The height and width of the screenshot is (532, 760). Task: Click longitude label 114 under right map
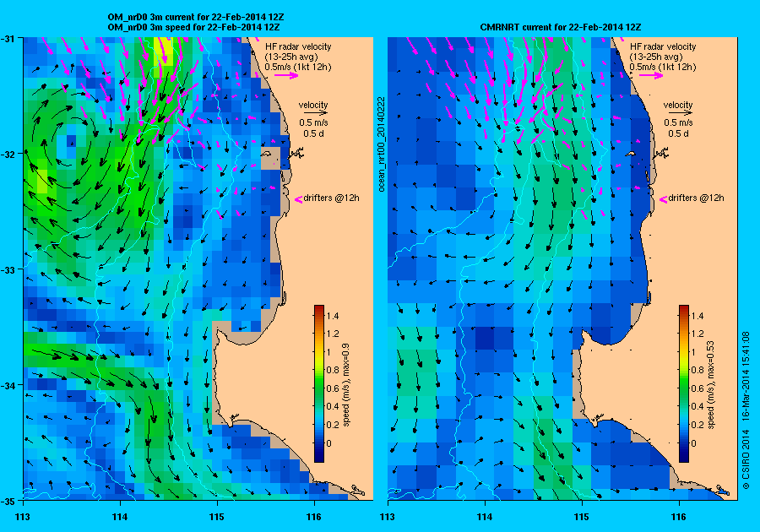[x=485, y=517]
